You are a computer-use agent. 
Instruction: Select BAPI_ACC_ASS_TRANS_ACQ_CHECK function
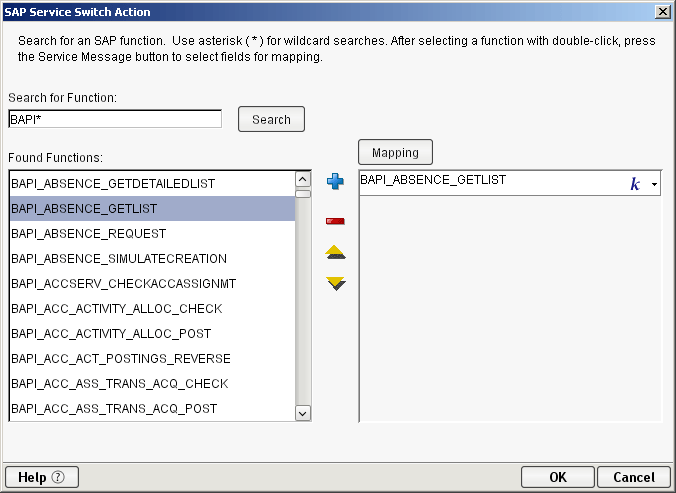(x=152, y=384)
